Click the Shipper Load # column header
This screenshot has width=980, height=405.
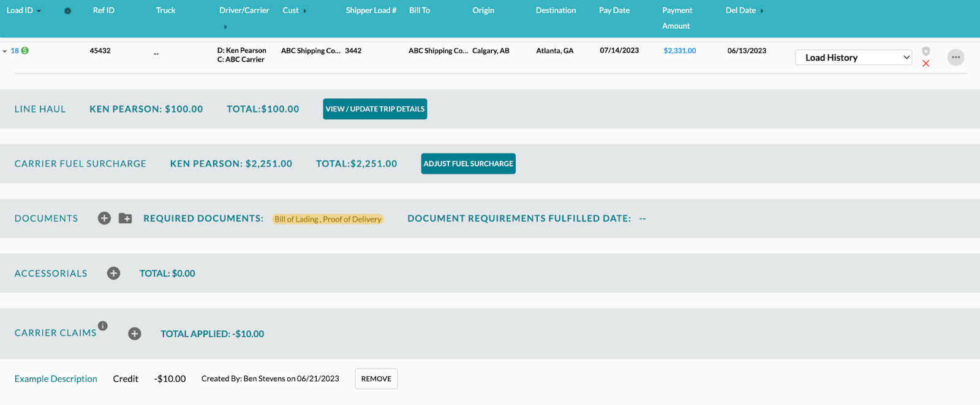[371, 10]
